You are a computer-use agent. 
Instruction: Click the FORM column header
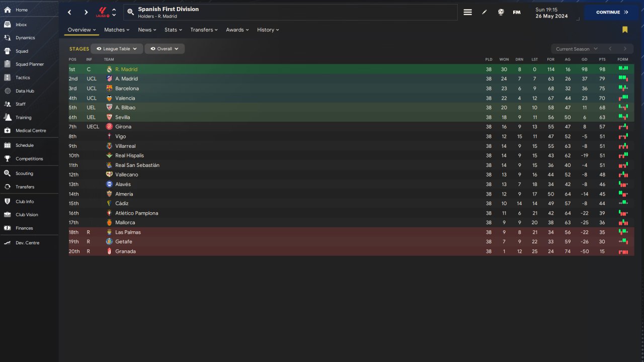click(x=623, y=60)
